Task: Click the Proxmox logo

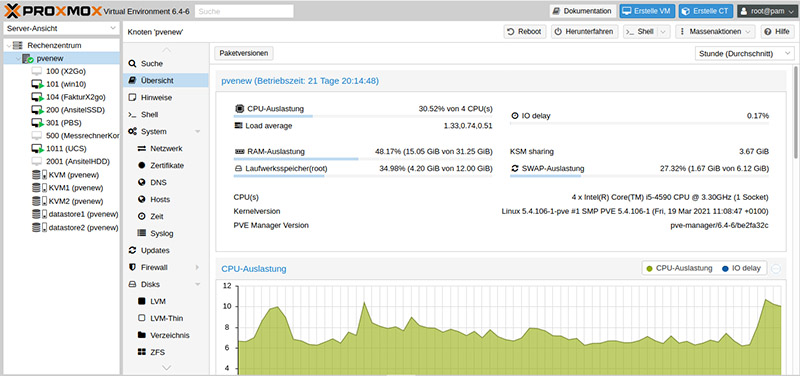Action: tap(52, 10)
